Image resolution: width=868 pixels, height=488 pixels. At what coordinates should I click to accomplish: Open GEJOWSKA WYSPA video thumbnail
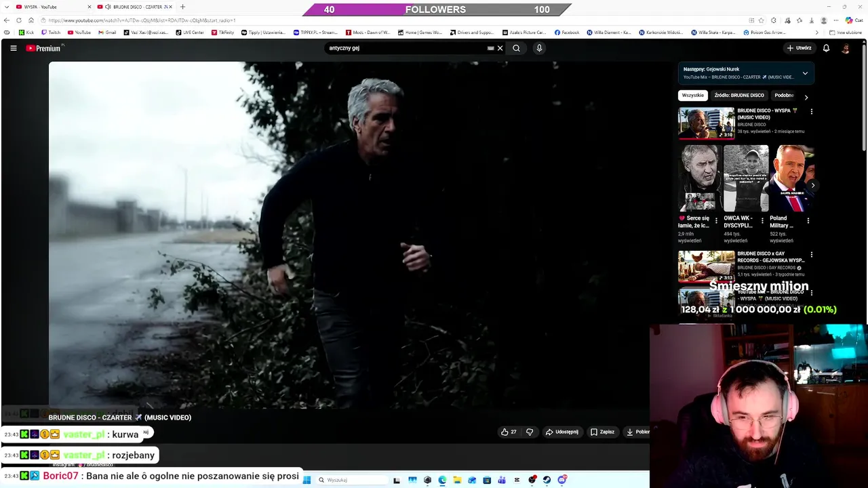[x=706, y=266]
